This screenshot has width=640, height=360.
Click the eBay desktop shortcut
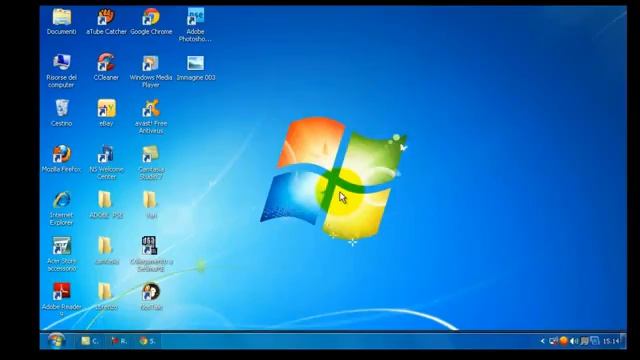point(106,113)
